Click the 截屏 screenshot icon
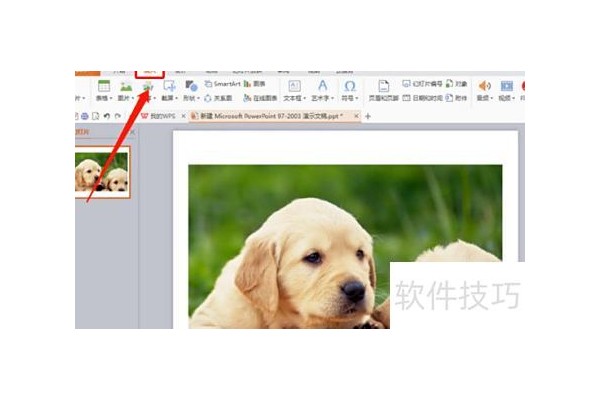This screenshot has width=600, height=400. point(169,86)
